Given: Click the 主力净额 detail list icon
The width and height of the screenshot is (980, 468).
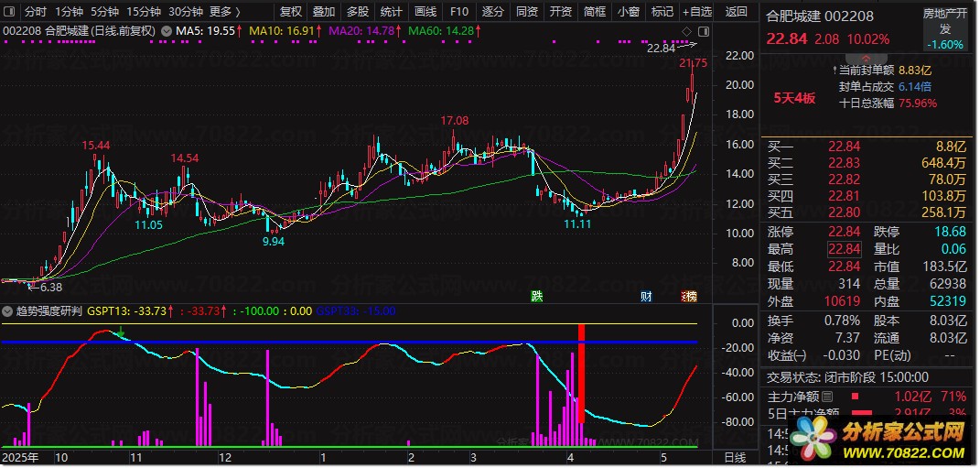Looking at the screenshot, I should click(x=827, y=396).
